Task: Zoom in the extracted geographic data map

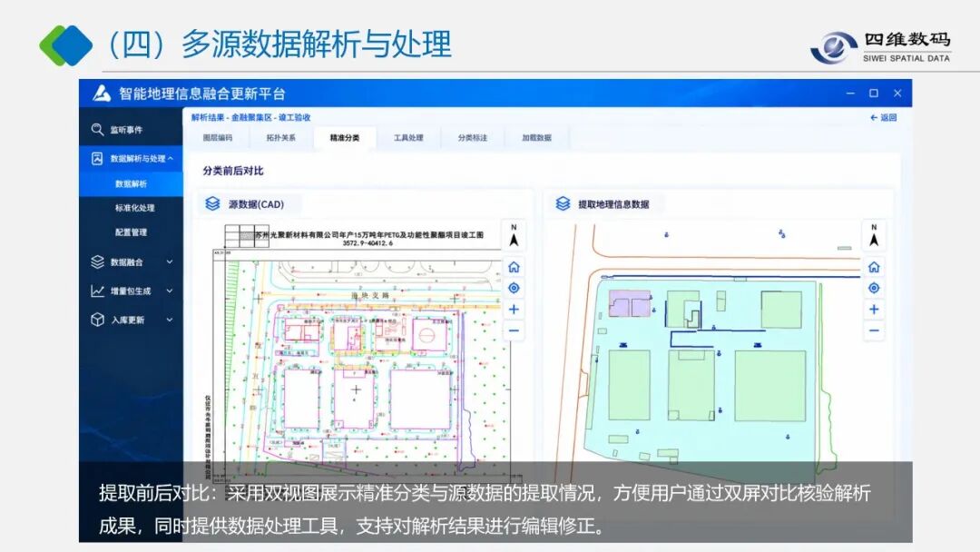Action: 874,310
